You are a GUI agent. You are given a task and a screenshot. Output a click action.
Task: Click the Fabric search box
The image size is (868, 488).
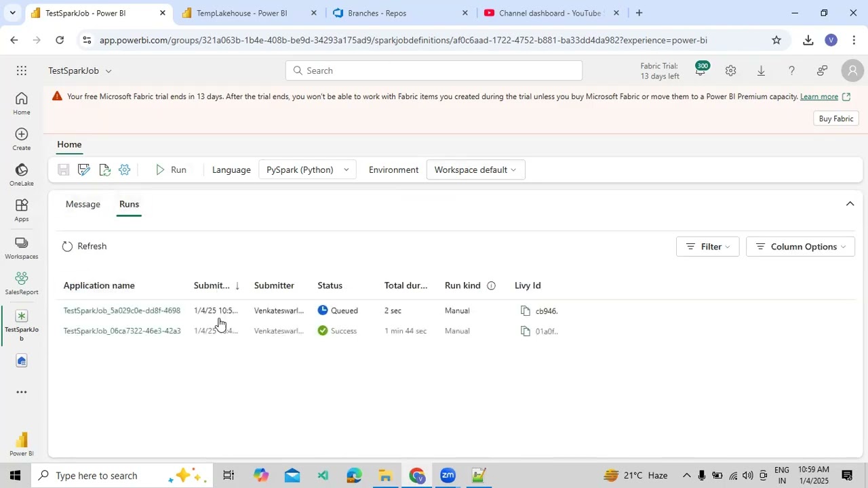(x=433, y=70)
